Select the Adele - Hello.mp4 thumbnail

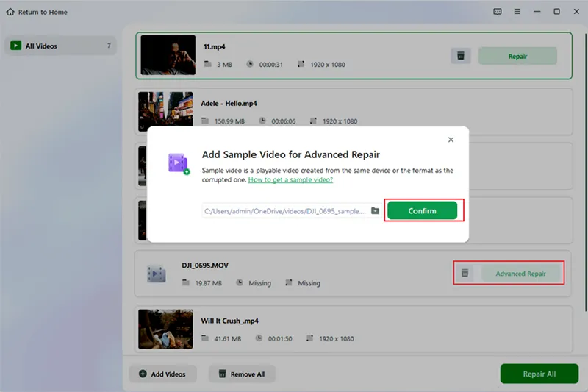pos(165,111)
